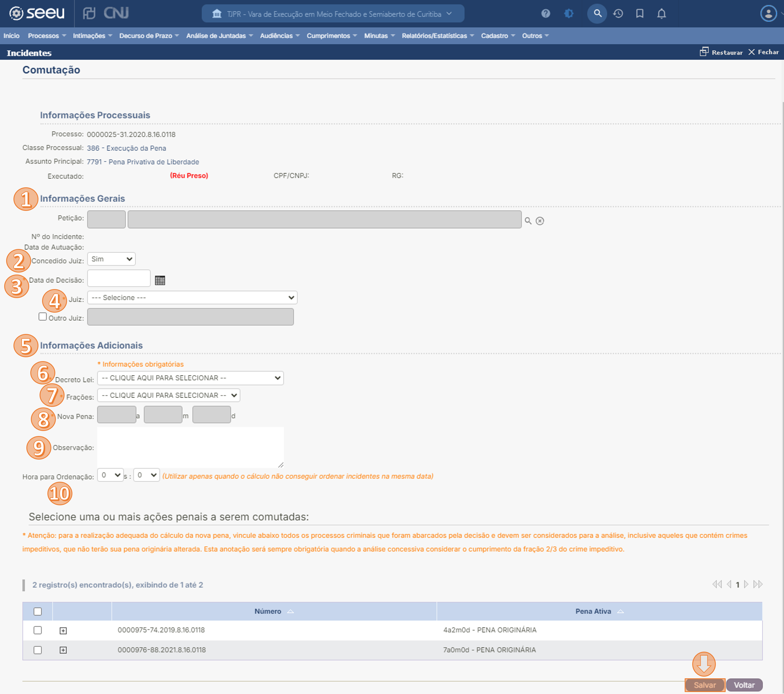This screenshot has width=784, height=694.
Task: Open the Cadastro menu
Action: pos(498,36)
